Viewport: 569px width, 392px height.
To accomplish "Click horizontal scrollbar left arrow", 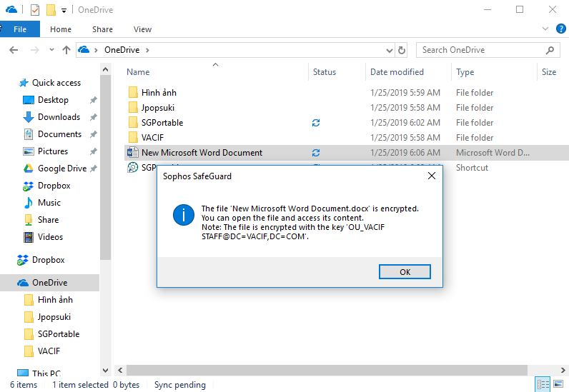I will pyautogui.click(x=120, y=371).
